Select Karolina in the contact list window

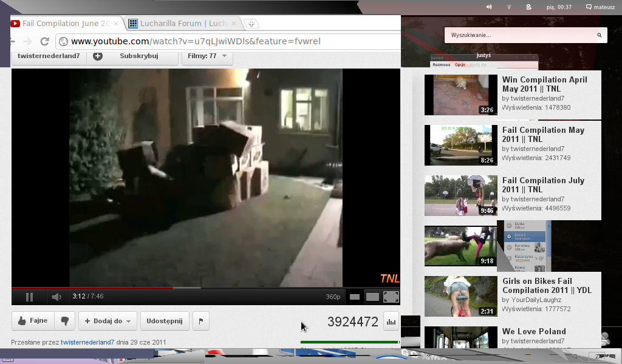coord(525,247)
